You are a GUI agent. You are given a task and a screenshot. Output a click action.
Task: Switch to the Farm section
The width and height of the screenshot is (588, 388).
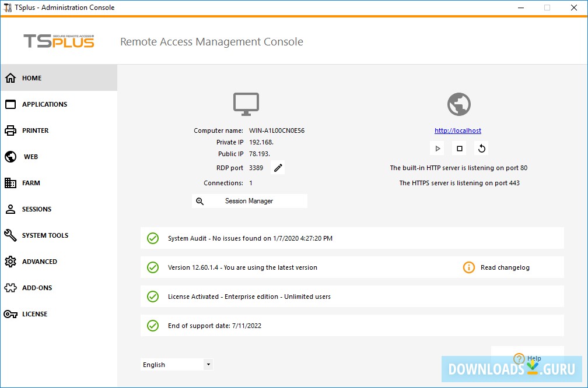tap(59, 183)
